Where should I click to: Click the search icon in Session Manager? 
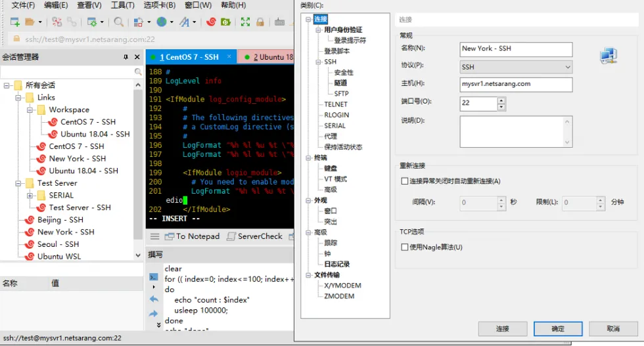coord(138,72)
